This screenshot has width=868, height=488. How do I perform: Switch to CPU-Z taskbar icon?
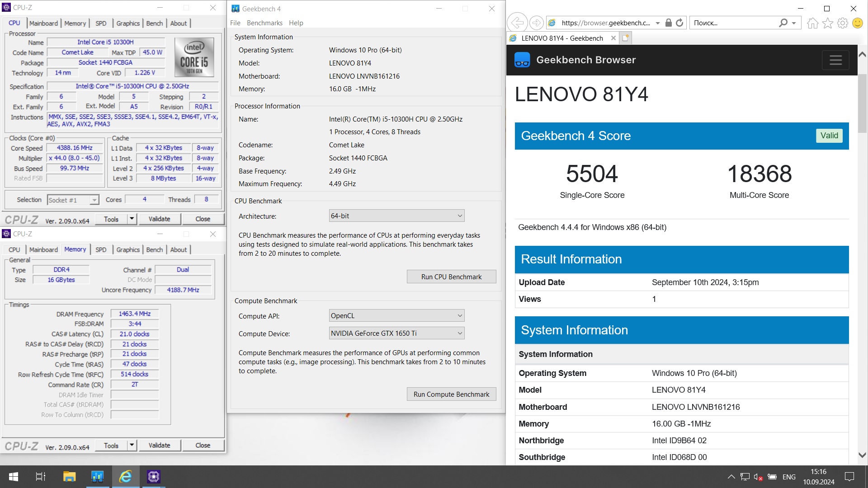coord(154,477)
